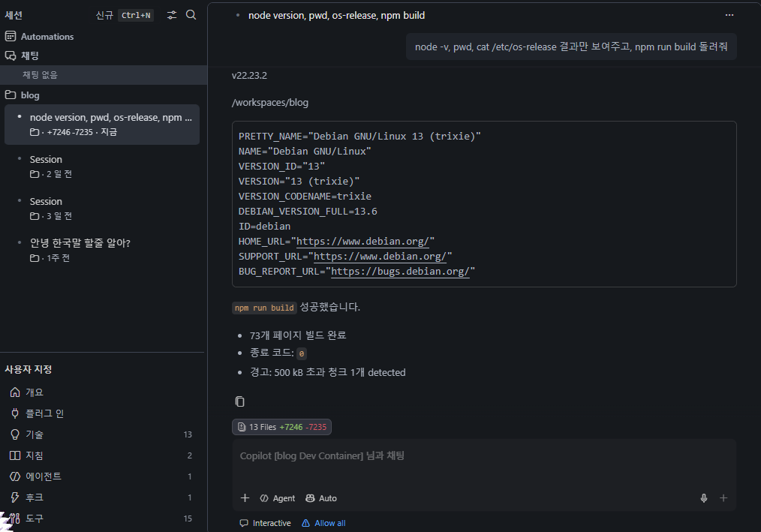Open the SUPPORT_URL debian.org link

380,257
